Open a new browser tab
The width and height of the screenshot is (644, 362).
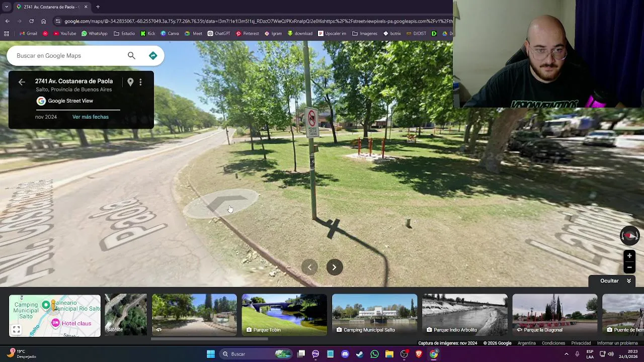tap(98, 7)
